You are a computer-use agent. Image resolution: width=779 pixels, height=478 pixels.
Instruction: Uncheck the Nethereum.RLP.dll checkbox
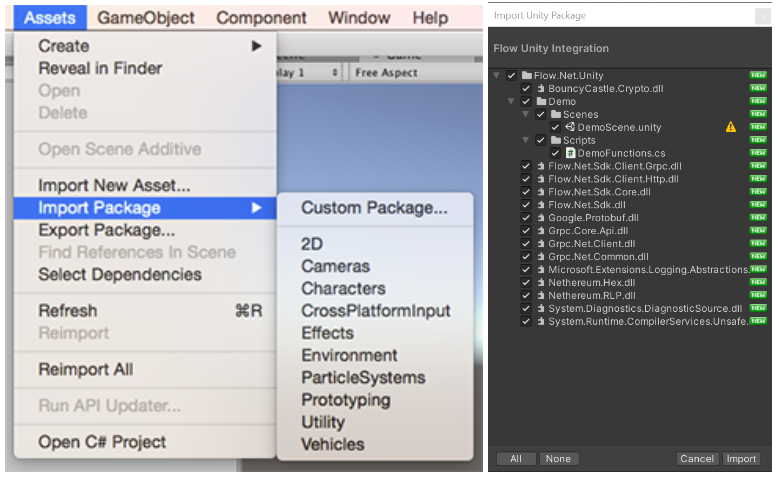(526, 295)
